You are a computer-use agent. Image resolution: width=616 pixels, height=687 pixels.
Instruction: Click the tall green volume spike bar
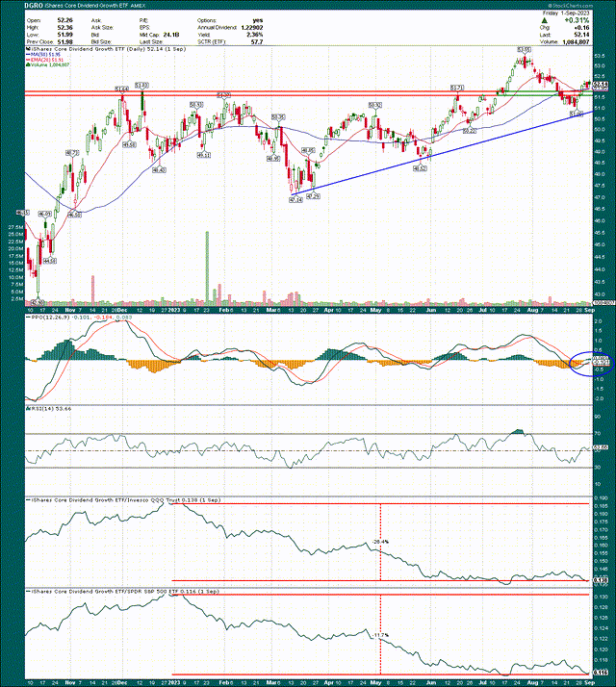(x=206, y=272)
